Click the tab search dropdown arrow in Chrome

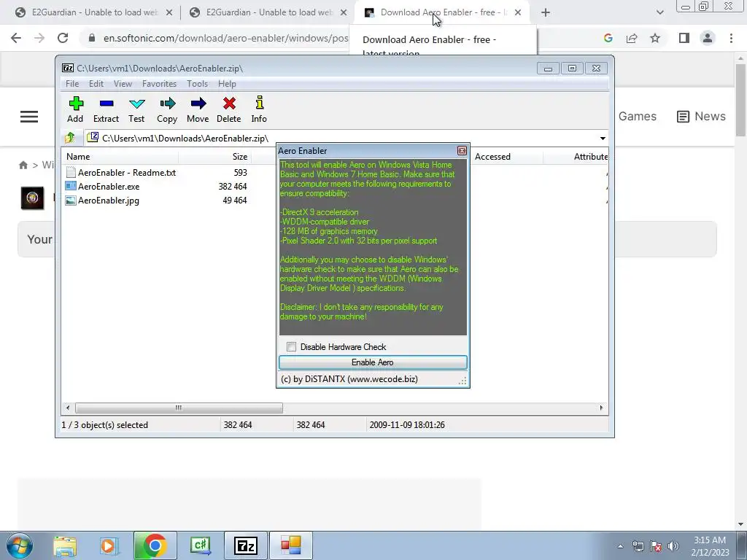(x=659, y=12)
